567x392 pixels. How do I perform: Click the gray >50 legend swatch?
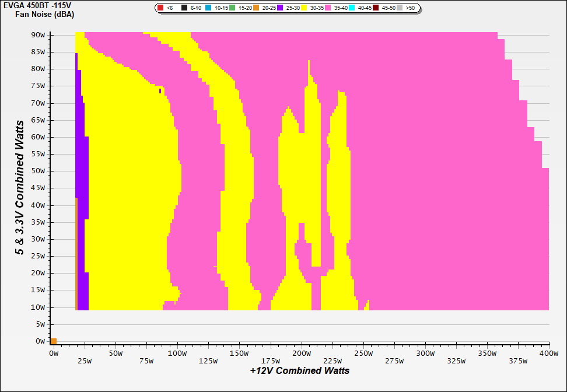click(400, 8)
